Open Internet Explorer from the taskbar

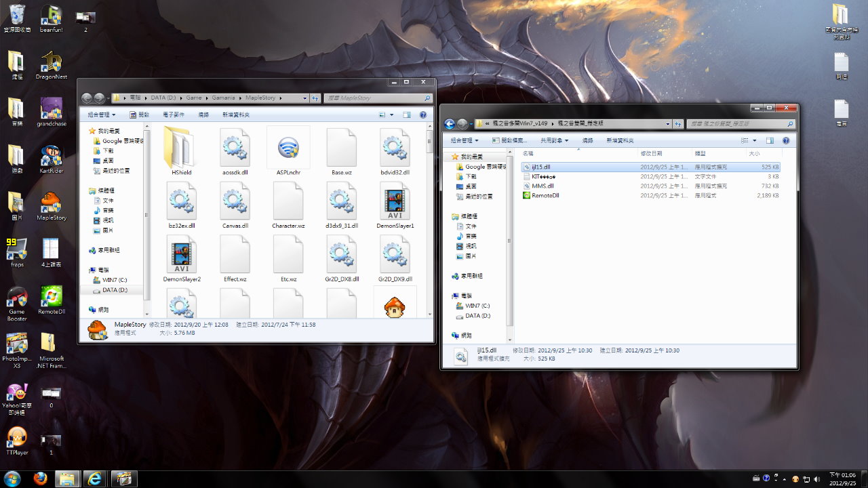point(96,479)
